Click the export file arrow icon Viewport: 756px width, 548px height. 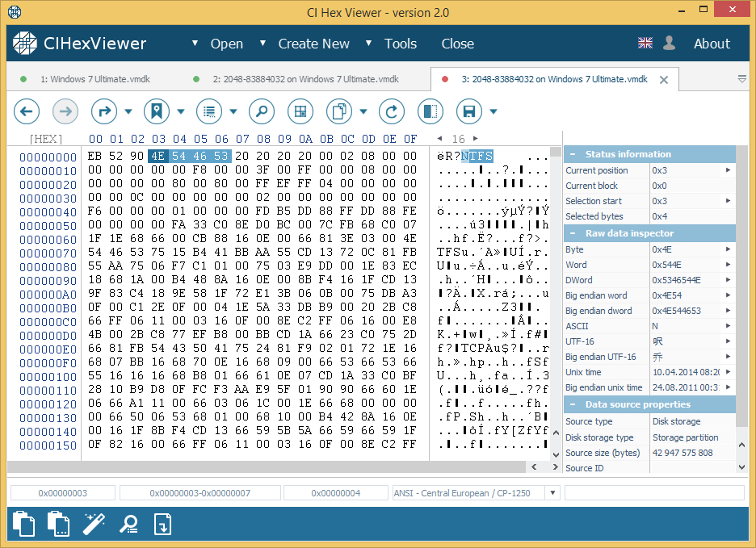pyautogui.click(x=162, y=524)
